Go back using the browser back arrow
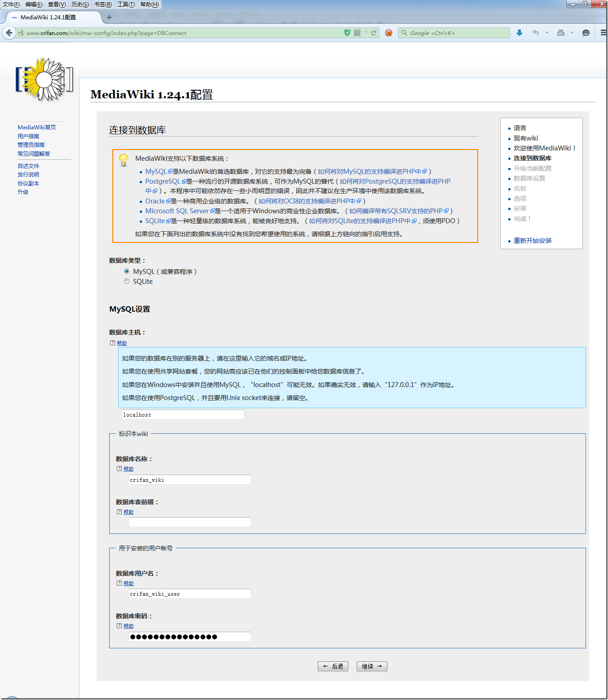 click(x=9, y=33)
